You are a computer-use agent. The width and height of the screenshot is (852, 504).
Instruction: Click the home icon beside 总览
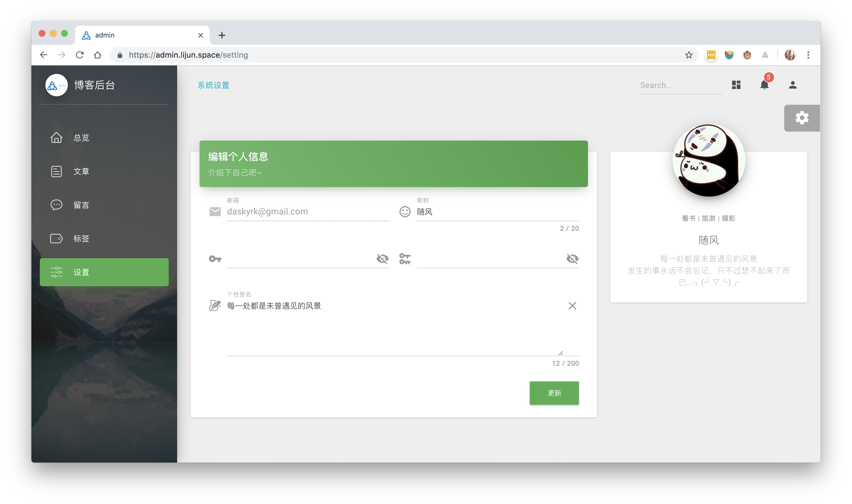pos(56,137)
